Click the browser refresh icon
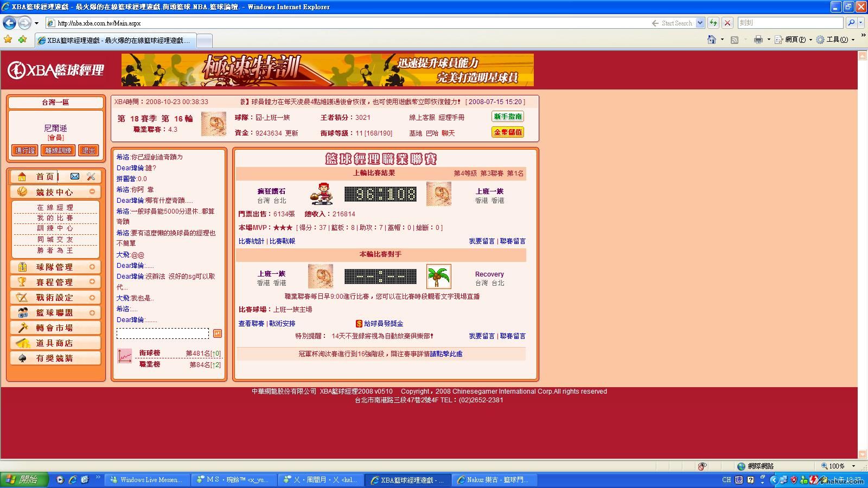 [713, 23]
